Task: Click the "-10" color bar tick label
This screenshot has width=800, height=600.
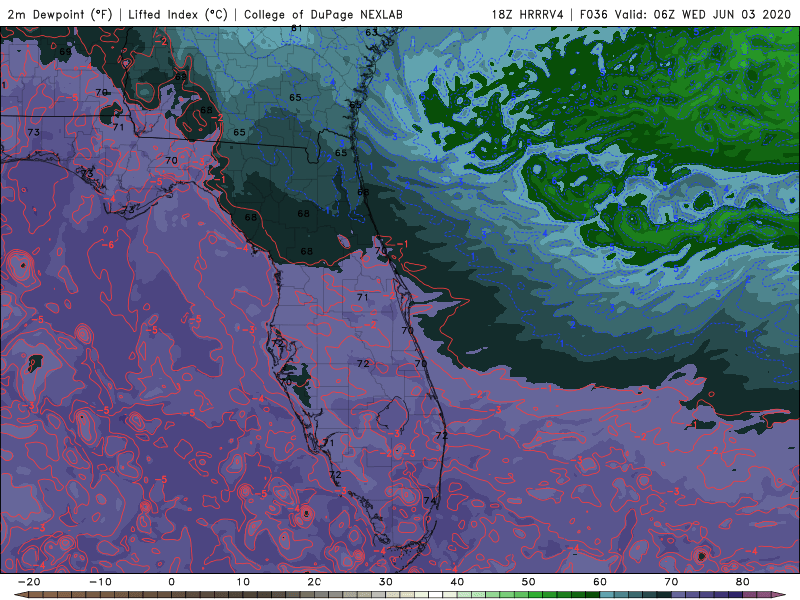Action: 100,582
